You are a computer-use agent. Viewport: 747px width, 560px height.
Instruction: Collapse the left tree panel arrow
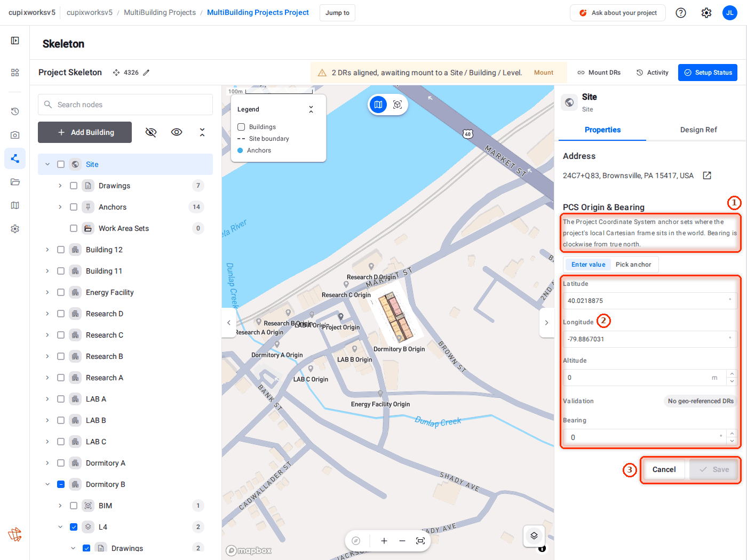click(x=229, y=323)
